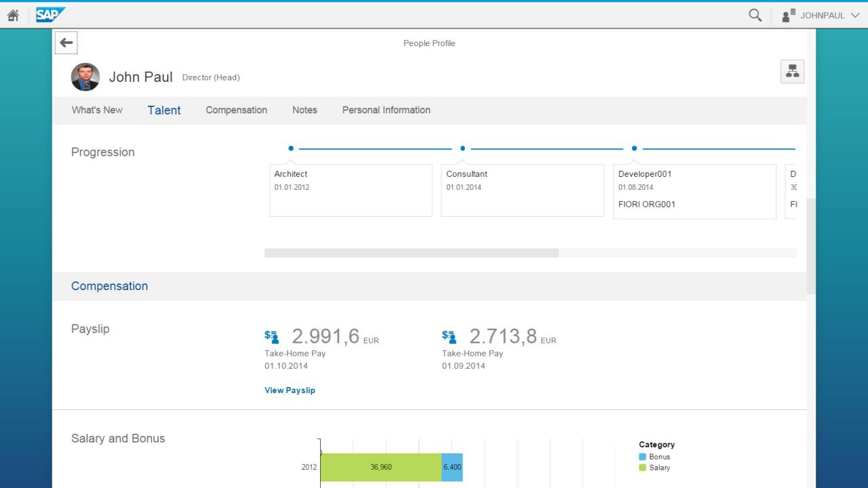Switch to What's New tab
Image resolution: width=868 pixels, height=488 pixels.
(x=97, y=110)
